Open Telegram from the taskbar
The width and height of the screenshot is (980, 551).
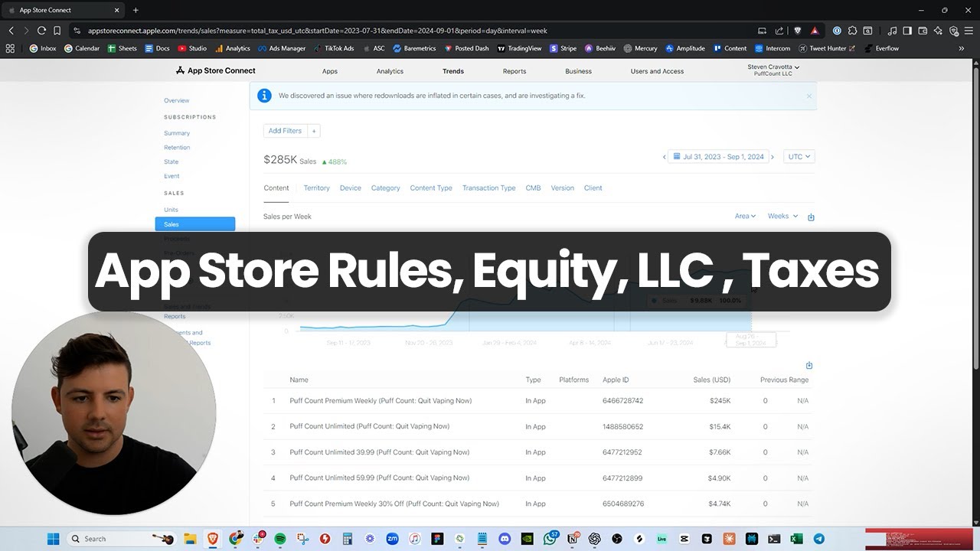point(818,539)
